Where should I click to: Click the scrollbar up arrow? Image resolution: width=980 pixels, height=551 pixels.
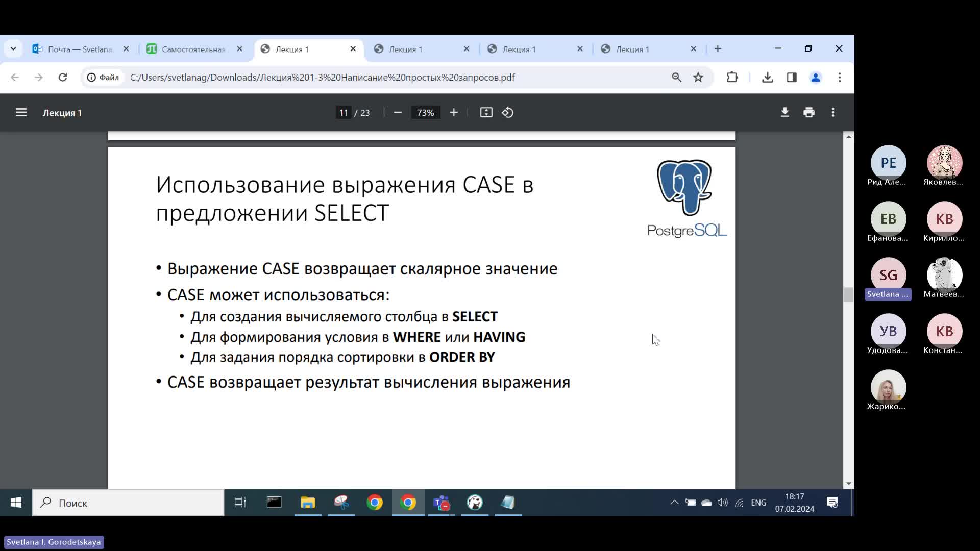click(848, 136)
